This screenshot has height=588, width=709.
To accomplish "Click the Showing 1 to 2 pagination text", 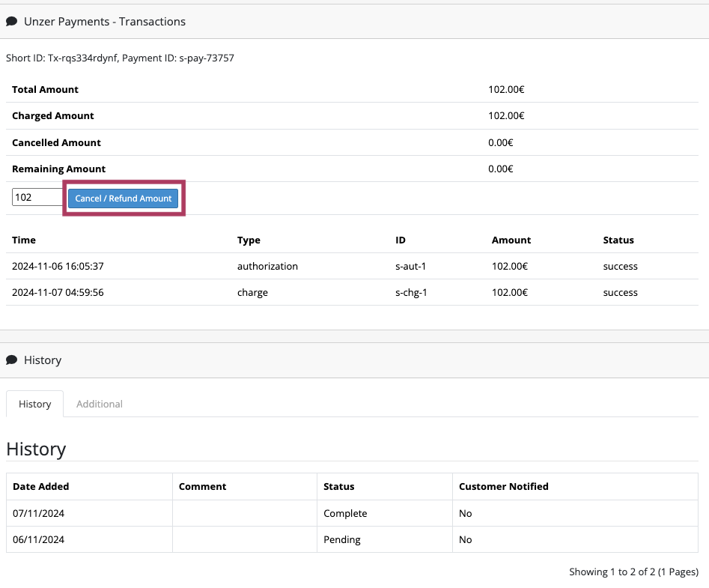I will pyautogui.click(x=633, y=572).
